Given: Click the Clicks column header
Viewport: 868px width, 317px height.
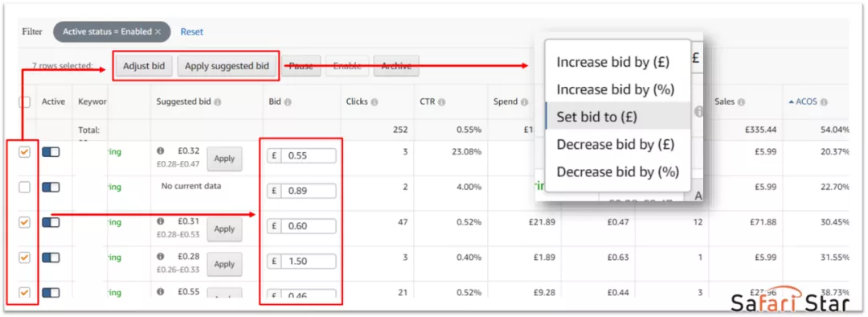Looking at the screenshot, I should point(357,102).
